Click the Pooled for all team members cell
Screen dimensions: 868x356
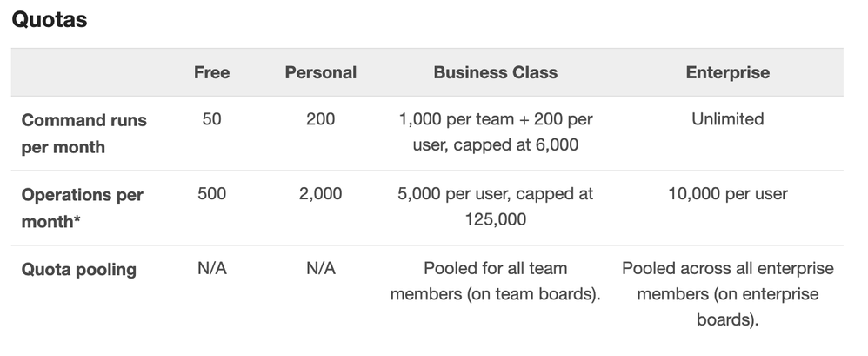tap(496, 281)
